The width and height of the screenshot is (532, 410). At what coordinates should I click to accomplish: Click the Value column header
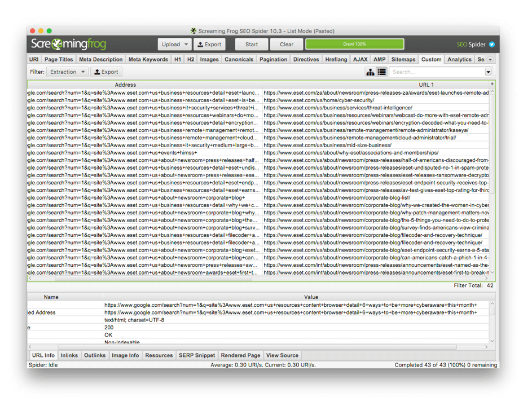point(296,297)
